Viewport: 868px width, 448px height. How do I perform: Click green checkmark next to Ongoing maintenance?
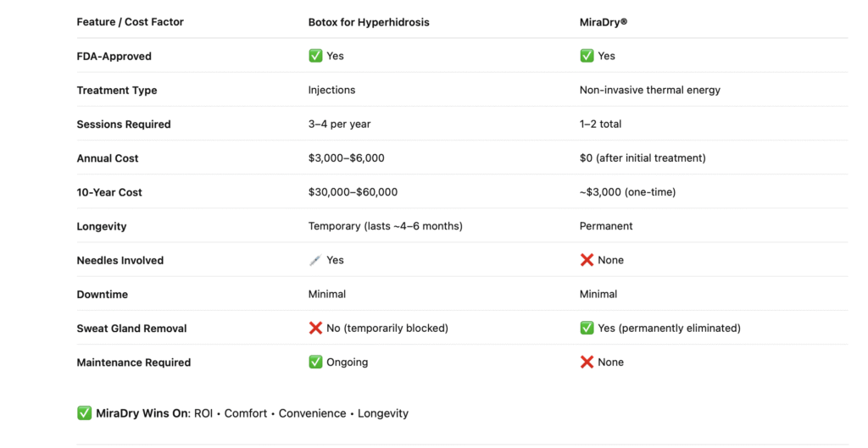tap(315, 362)
